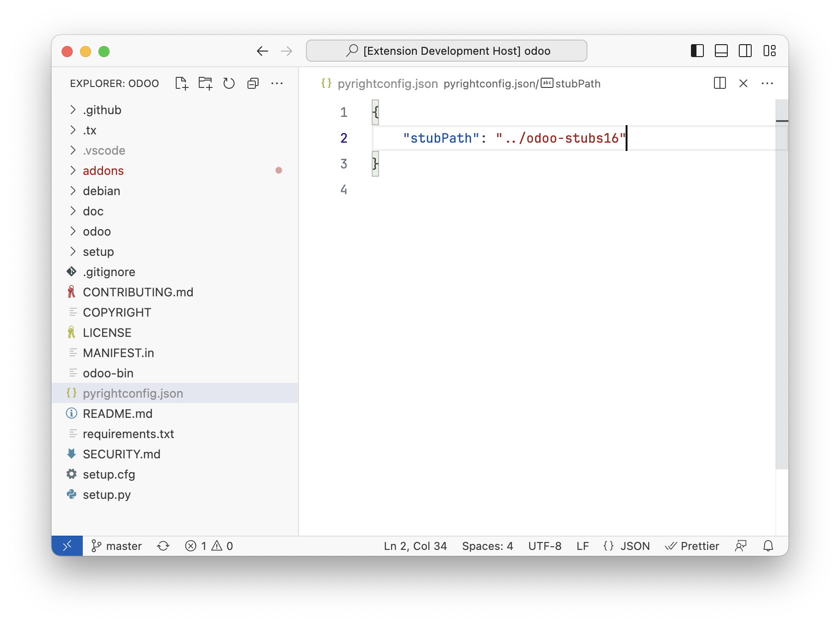Refresh the Explorer view

click(x=229, y=83)
